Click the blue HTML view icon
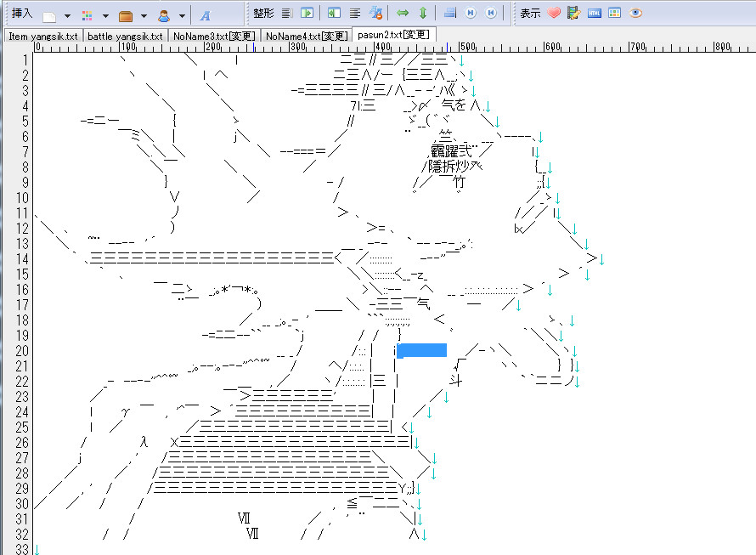This screenshot has height=555, width=756. point(595,14)
